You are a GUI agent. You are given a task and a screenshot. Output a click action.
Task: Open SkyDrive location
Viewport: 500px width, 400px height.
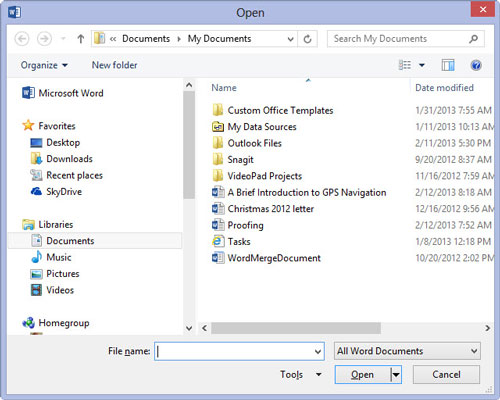tap(56, 191)
